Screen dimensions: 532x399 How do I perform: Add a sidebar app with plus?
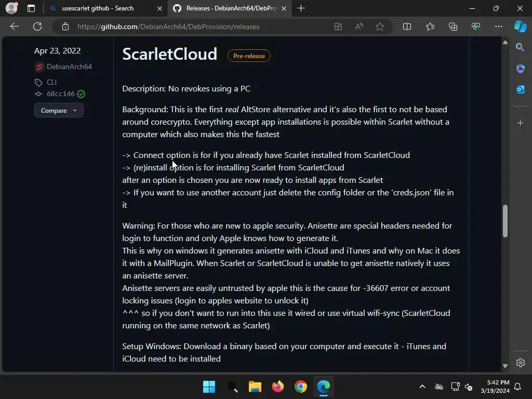(520, 123)
